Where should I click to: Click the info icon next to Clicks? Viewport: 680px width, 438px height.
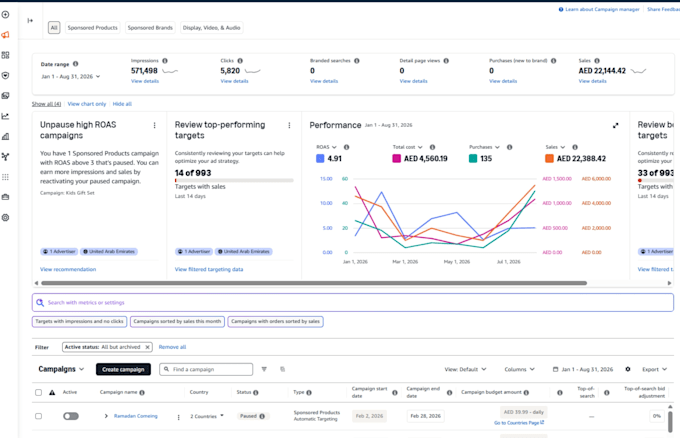click(x=240, y=61)
